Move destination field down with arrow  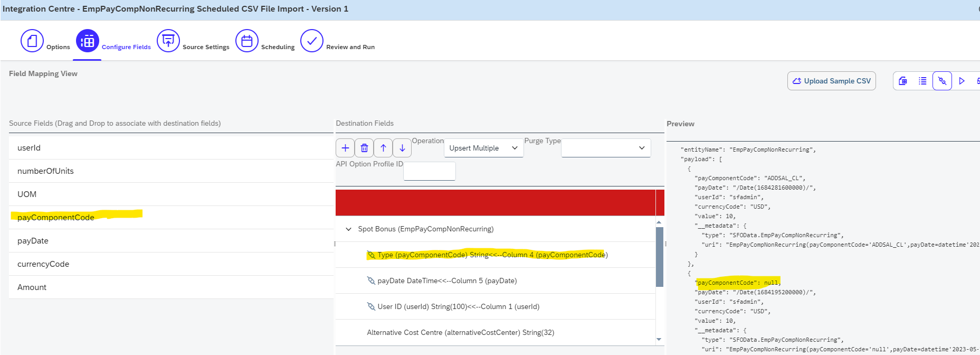coord(402,148)
